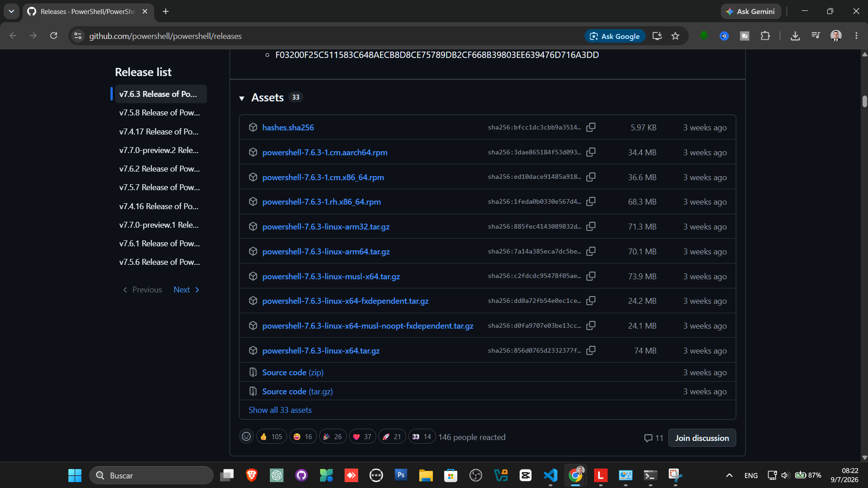This screenshot has width=868, height=488.
Task: Copy sha256 of linux-arm32.tar.gz asset
Action: [591, 226]
